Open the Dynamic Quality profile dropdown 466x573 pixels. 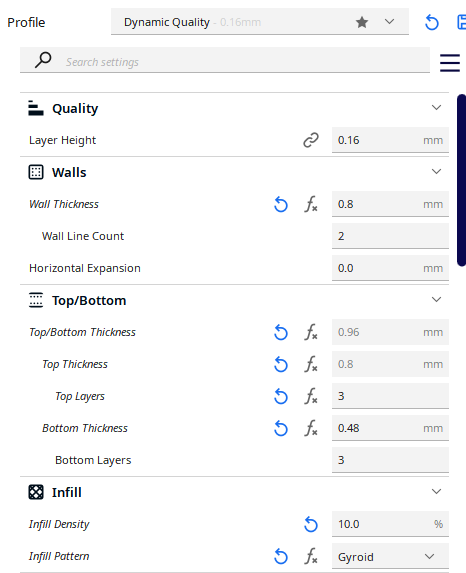click(x=260, y=22)
